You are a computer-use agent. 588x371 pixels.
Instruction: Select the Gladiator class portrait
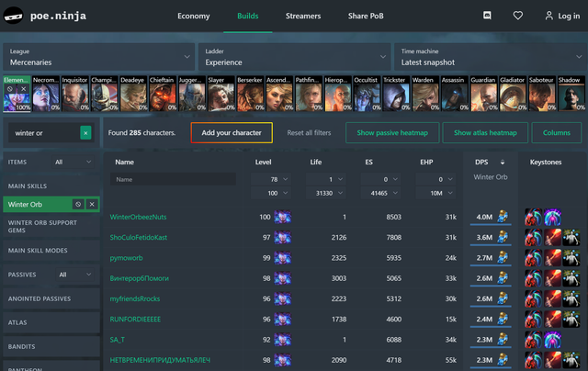coord(514,94)
